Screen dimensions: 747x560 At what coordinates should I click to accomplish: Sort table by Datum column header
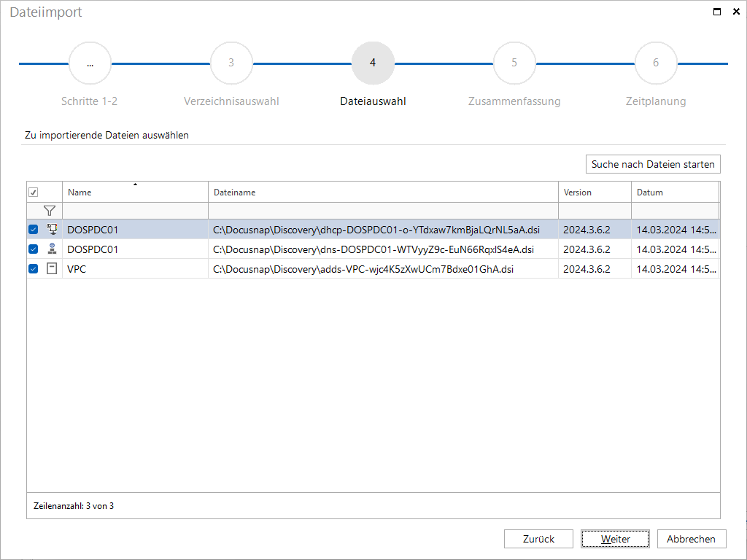675,192
